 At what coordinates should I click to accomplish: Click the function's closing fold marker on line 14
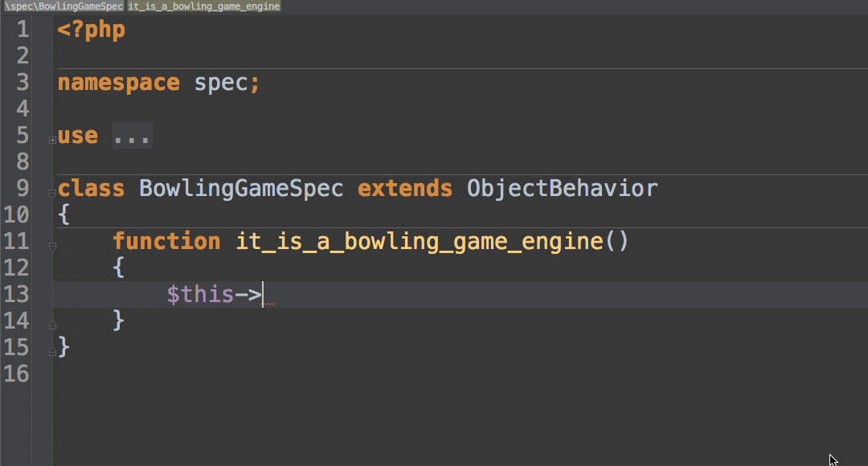[52, 325]
